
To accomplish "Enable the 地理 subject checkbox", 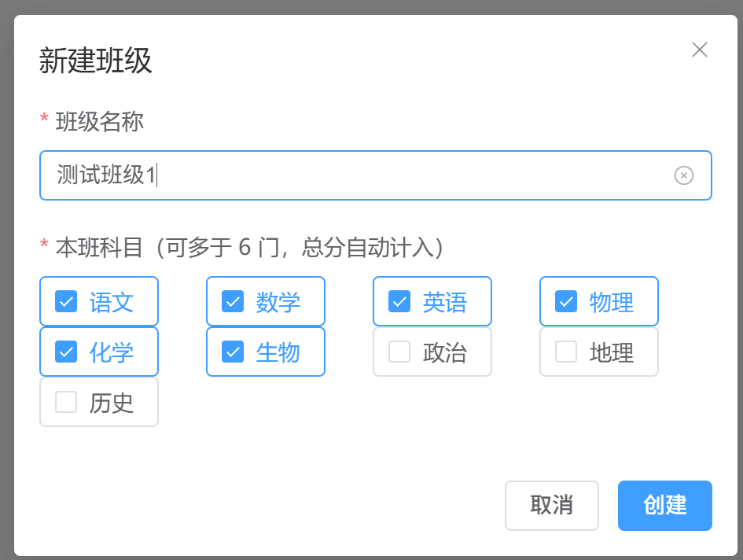I will [x=566, y=352].
